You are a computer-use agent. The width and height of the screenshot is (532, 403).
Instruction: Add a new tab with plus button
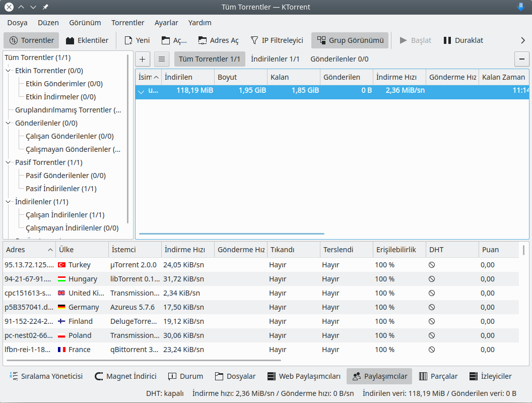pyautogui.click(x=143, y=59)
